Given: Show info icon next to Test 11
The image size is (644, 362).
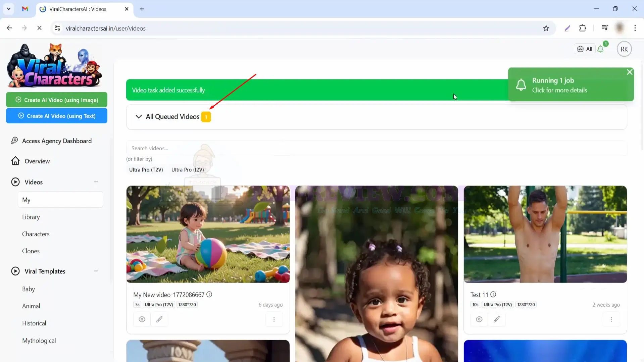Looking at the screenshot, I should tap(493, 294).
